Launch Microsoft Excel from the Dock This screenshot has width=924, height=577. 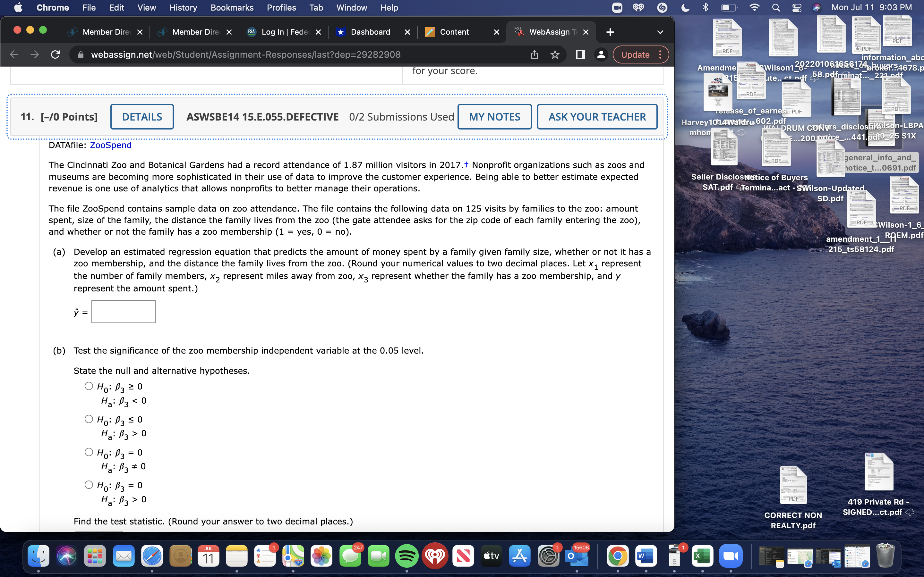703,556
